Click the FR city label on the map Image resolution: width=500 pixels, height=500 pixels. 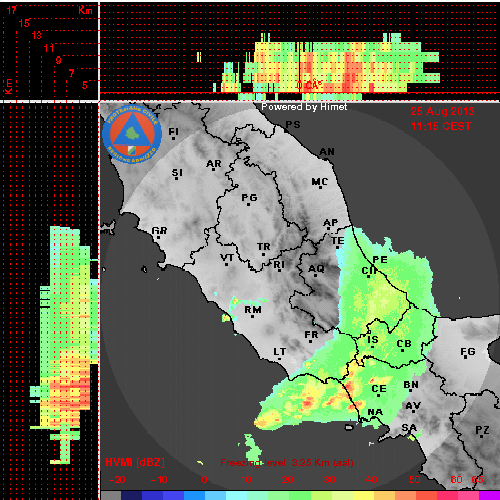coord(311,335)
